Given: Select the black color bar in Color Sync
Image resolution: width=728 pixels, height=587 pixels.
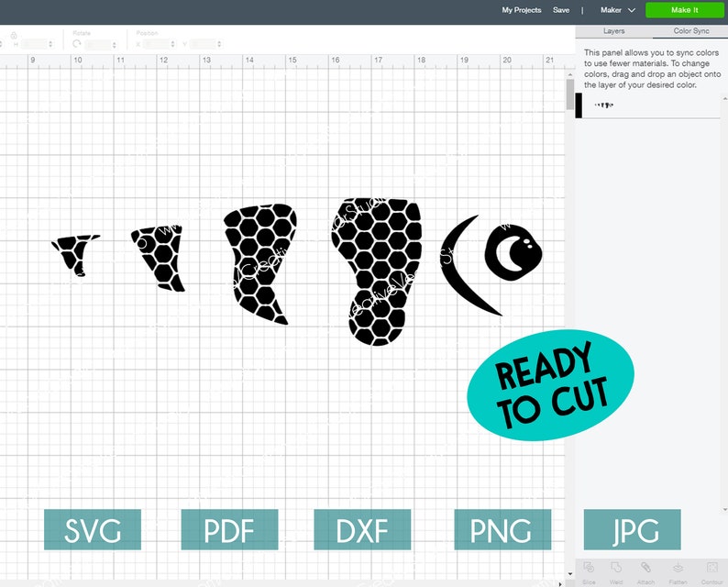Looking at the screenshot, I should pyautogui.click(x=579, y=105).
